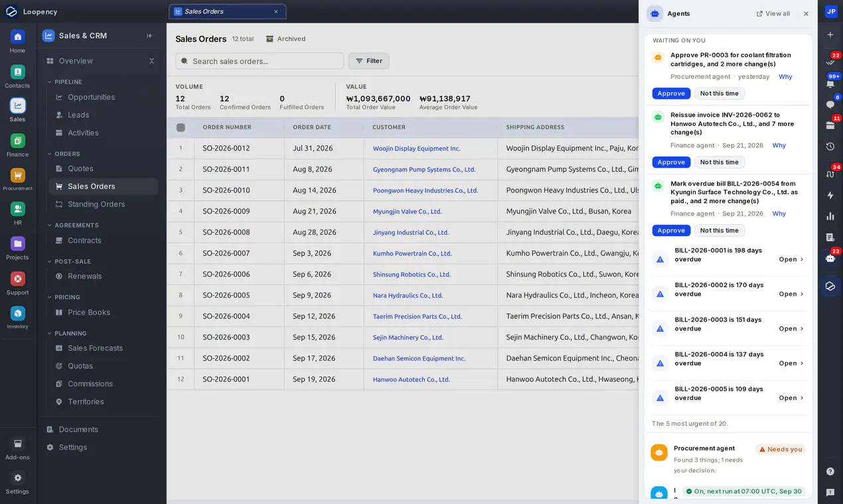
Task: Open the Filter button
Action: (x=369, y=61)
